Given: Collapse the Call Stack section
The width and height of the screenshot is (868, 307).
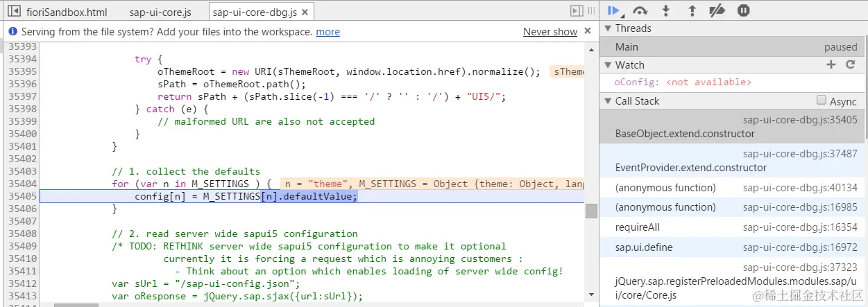Looking at the screenshot, I should click(x=607, y=100).
